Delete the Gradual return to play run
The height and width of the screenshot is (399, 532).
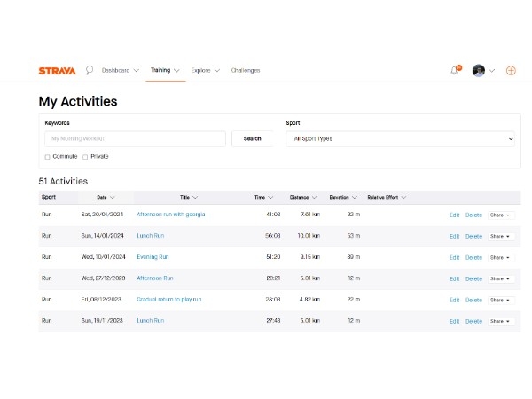pos(473,301)
